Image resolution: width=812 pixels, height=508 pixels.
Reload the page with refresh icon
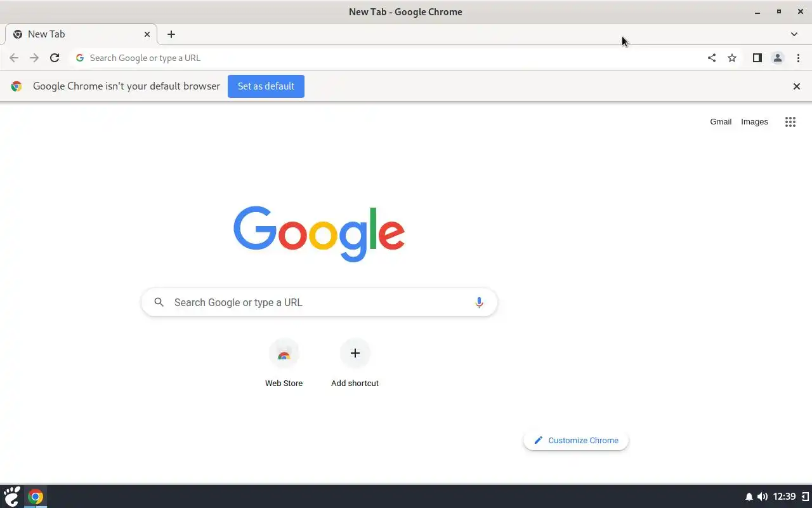pos(55,58)
